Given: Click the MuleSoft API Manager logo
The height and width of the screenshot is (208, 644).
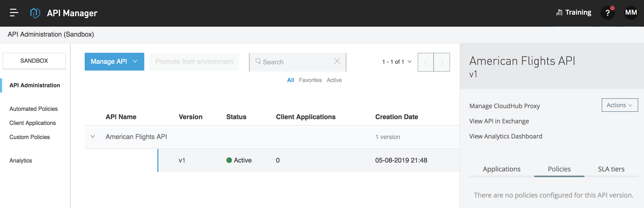Looking at the screenshot, I should coord(35,13).
